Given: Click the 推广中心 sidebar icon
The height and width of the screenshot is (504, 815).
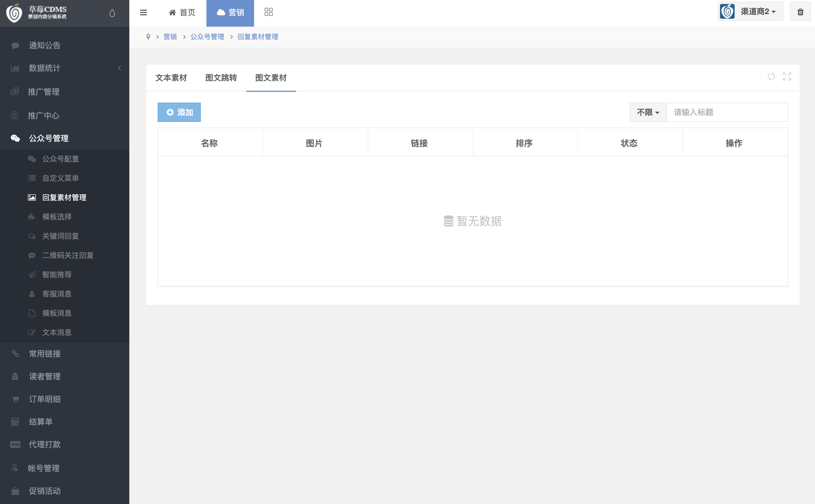Looking at the screenshot, I should tap(15, 115).
